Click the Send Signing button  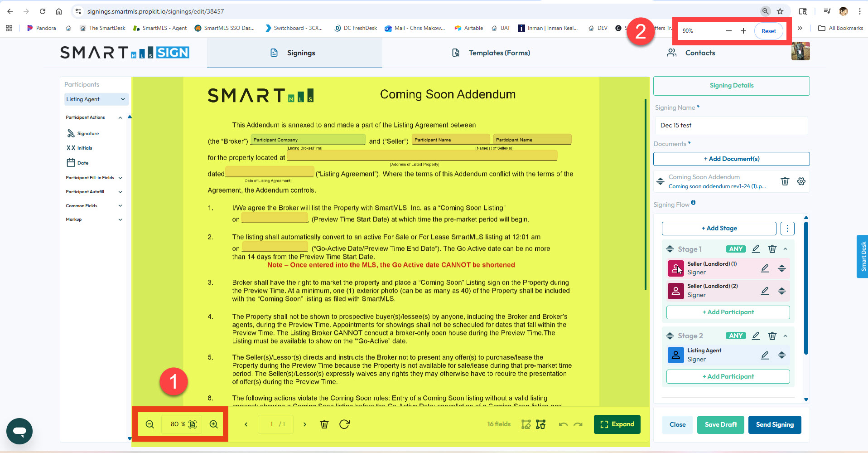coord(774,424)
